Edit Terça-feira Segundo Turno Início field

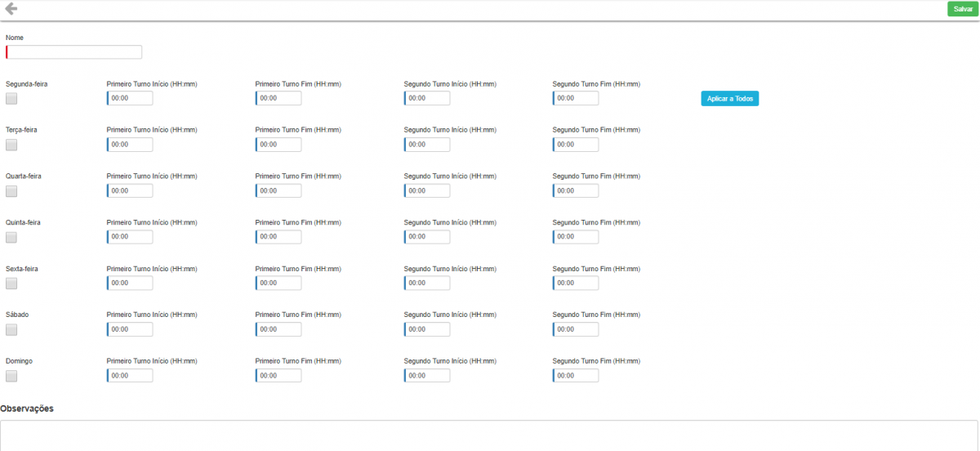click(427, 145)
